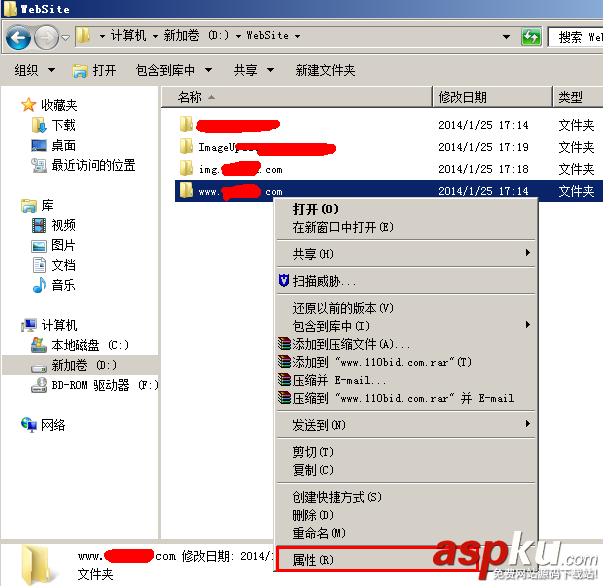Viewport: 603px width, 586px height.
Task: Select 库 libraries node
Action: coord(38,205)
